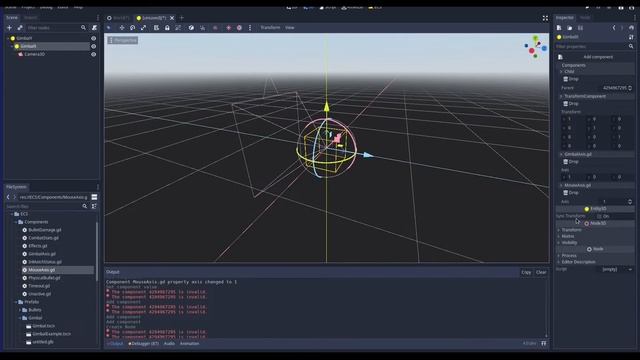This screenshot has height=360, width=640.
Task: Attach a script using the Scene dock script icon
Action: 94,28
